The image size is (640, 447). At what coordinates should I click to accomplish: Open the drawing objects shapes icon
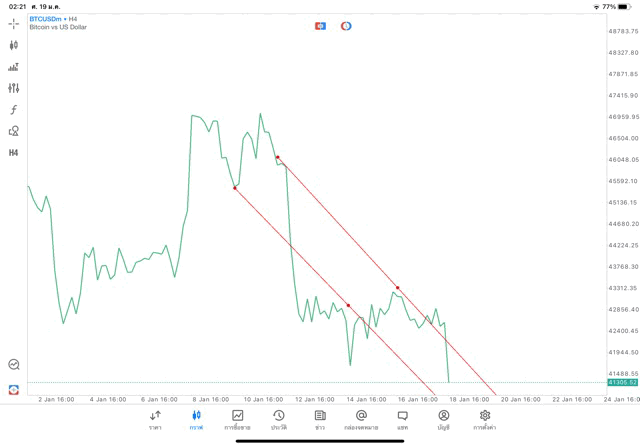tap(14, 131)
